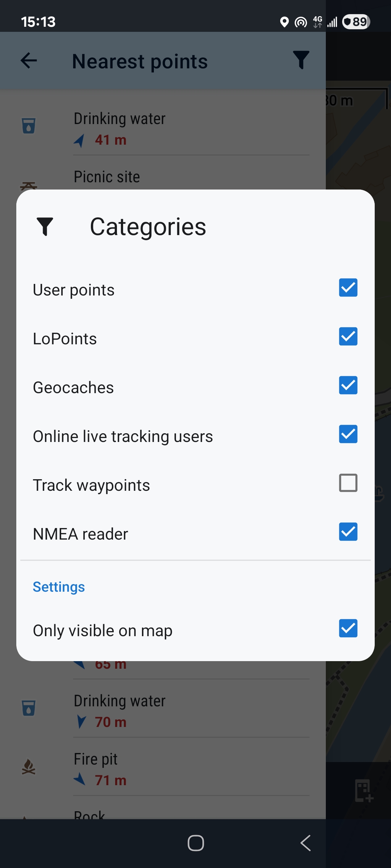Tap the drinking water icon at 41 m
Image resolution: width=391 pixels, height=868 pixels.
point(29,126)
